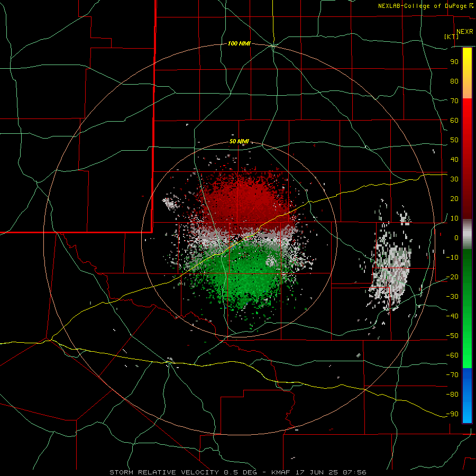Image resolution: width=476 pixels, height=476 pixels.
Task: Click the 90 value on velocity scale
Action: point(454,62)
